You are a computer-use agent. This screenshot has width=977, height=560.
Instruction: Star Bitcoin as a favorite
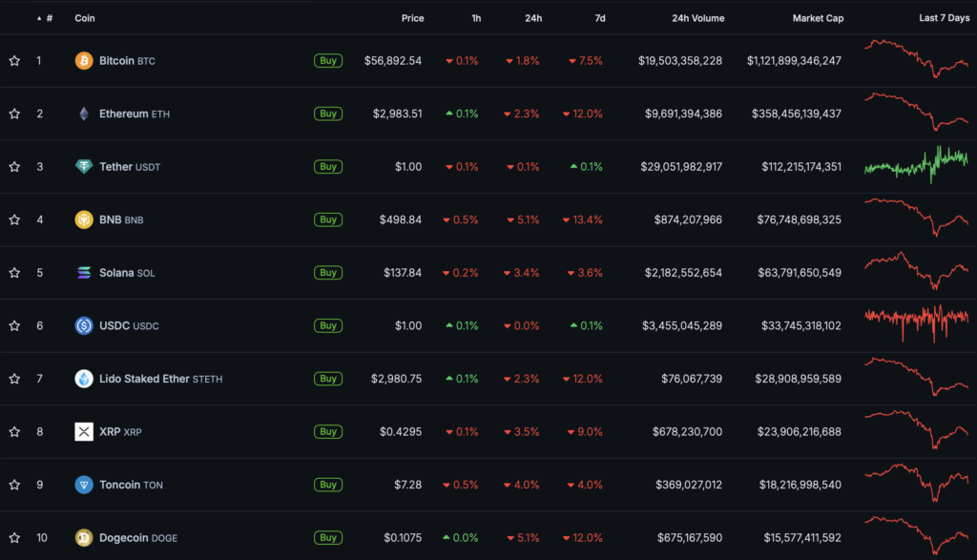tap(14, 61)
